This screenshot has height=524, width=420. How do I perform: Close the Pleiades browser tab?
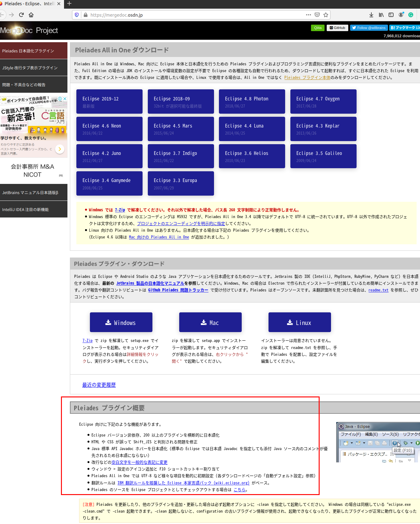(x=59, y=4)
